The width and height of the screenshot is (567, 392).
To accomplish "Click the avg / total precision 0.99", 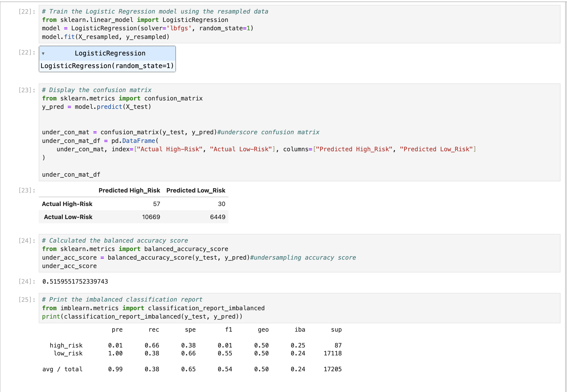I will tap(115, 369).
